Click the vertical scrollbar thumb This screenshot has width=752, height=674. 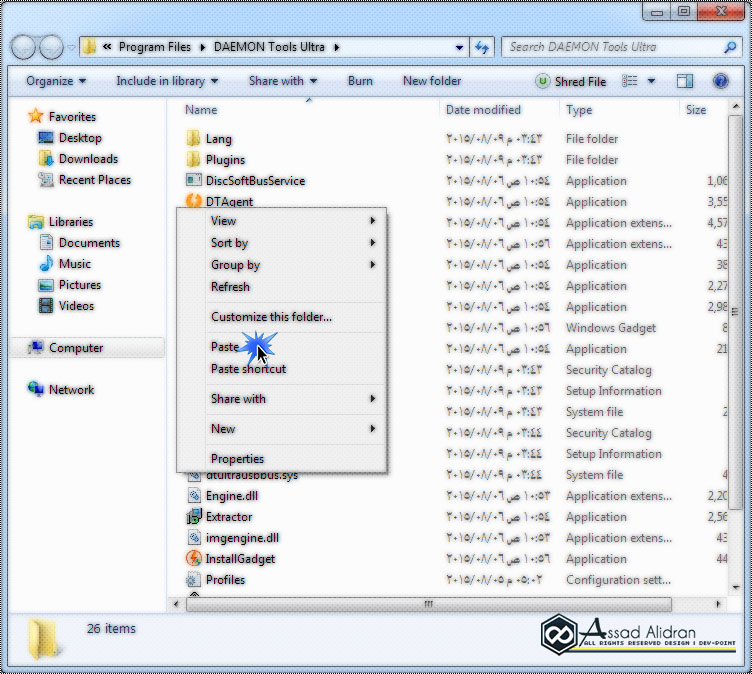coord(735,312)
